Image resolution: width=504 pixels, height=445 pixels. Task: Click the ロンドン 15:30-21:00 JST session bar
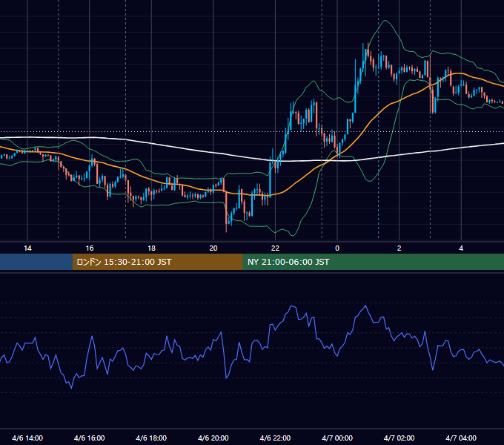click(157, 262)
